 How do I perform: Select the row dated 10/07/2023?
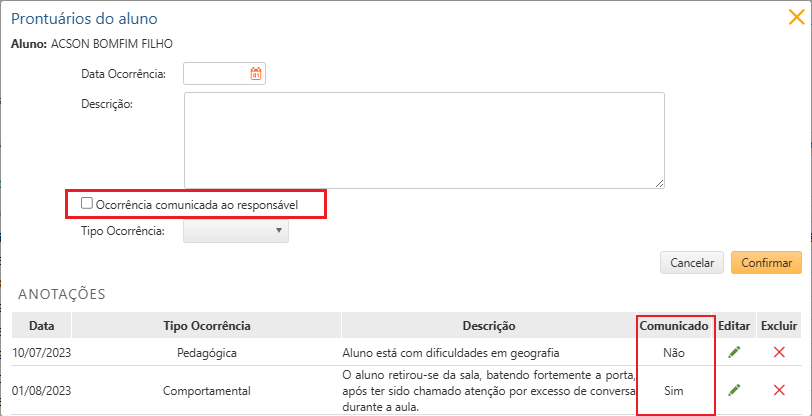click(42, 352)
